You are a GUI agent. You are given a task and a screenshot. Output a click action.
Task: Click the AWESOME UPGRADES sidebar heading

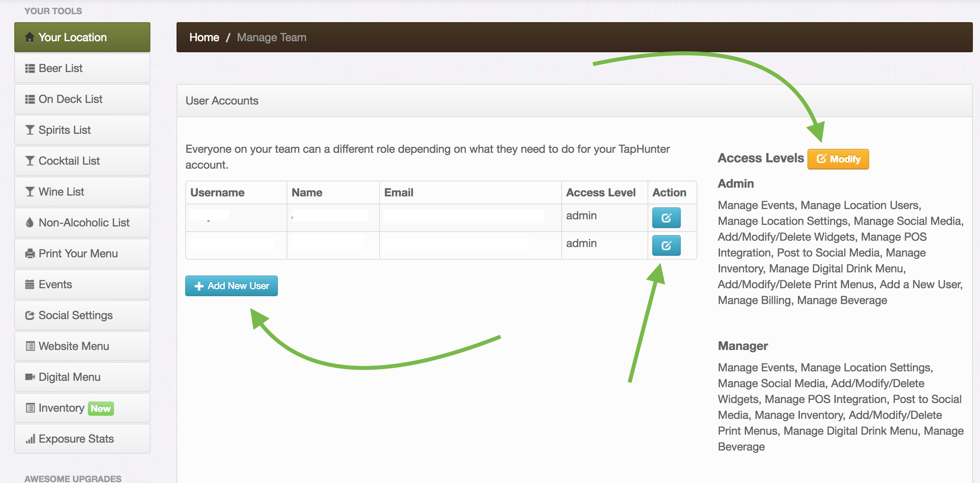tap(73, 478)
